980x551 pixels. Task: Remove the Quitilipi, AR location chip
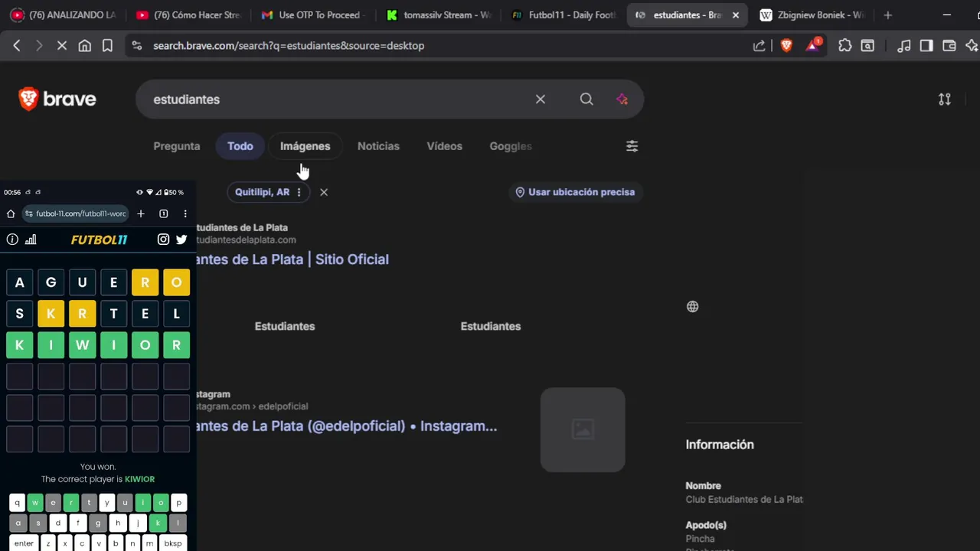click(324, 192)
